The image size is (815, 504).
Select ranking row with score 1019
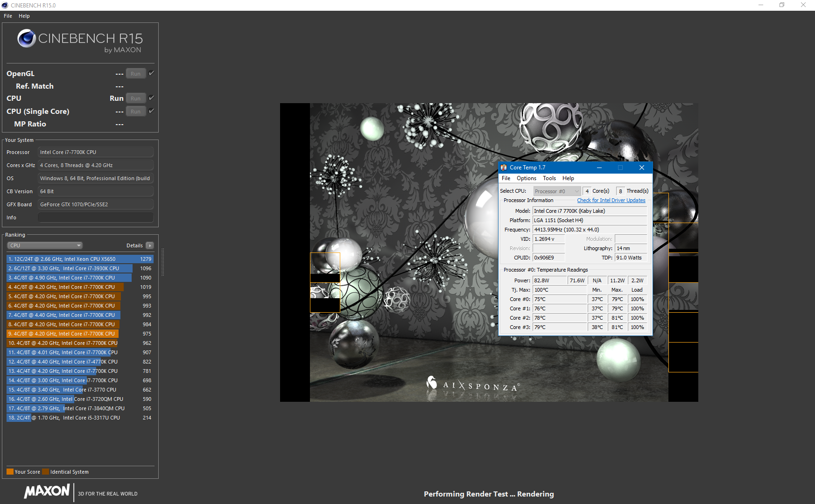(80, 287)
